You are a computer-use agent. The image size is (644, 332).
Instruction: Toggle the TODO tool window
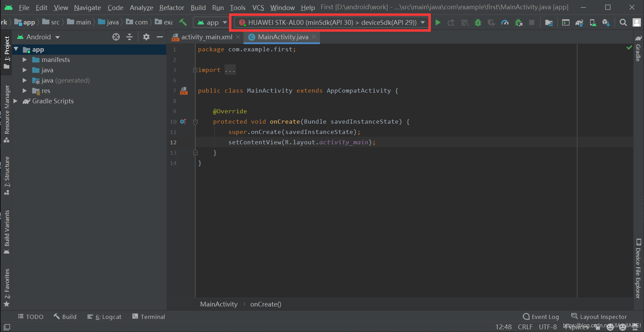[31, 317]
